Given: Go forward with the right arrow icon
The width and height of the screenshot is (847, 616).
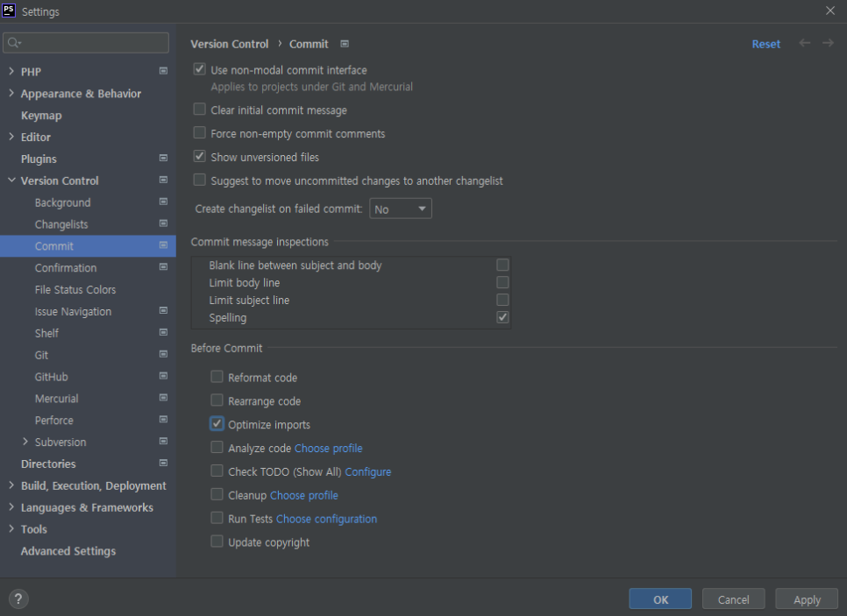Looking at the screenshot, I should [828, 43].
